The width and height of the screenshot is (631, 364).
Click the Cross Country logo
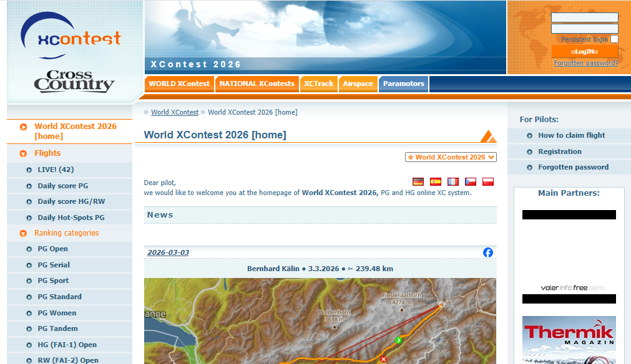[x=74, y=82]
